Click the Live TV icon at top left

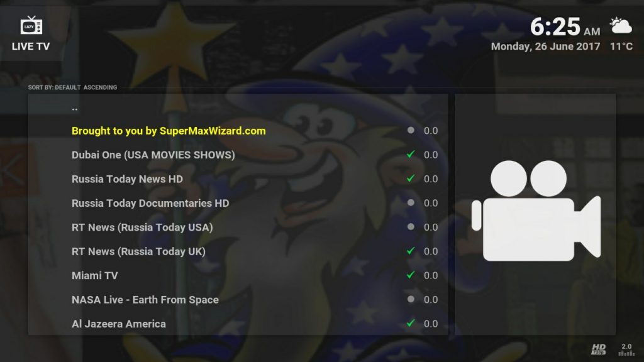point(31,25)
